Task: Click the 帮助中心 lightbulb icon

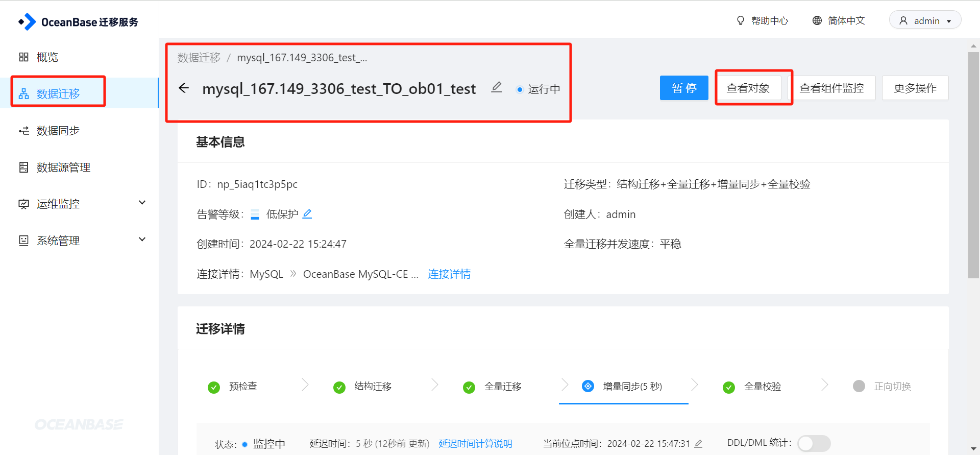Action: (x=740, y=21)
